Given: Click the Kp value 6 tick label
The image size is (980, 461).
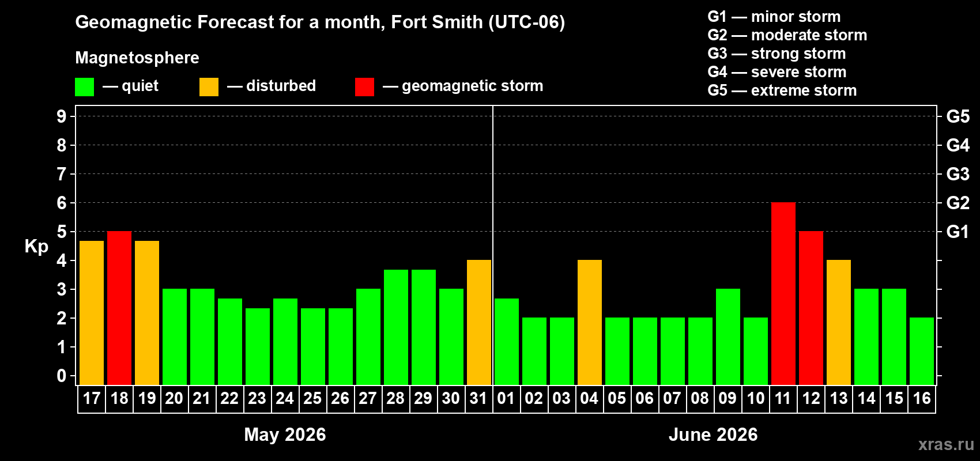Looking at the screenshot, I should tap(62, 203).
